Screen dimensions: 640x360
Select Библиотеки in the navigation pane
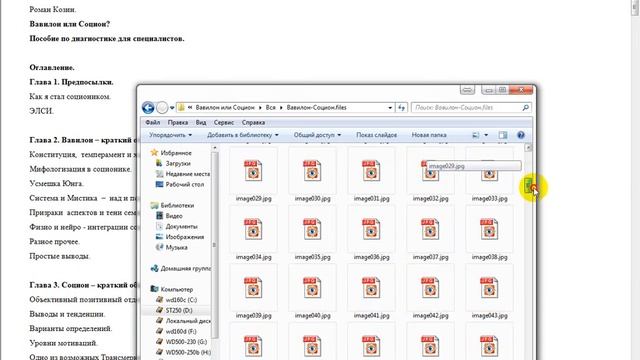coord(172,205)
